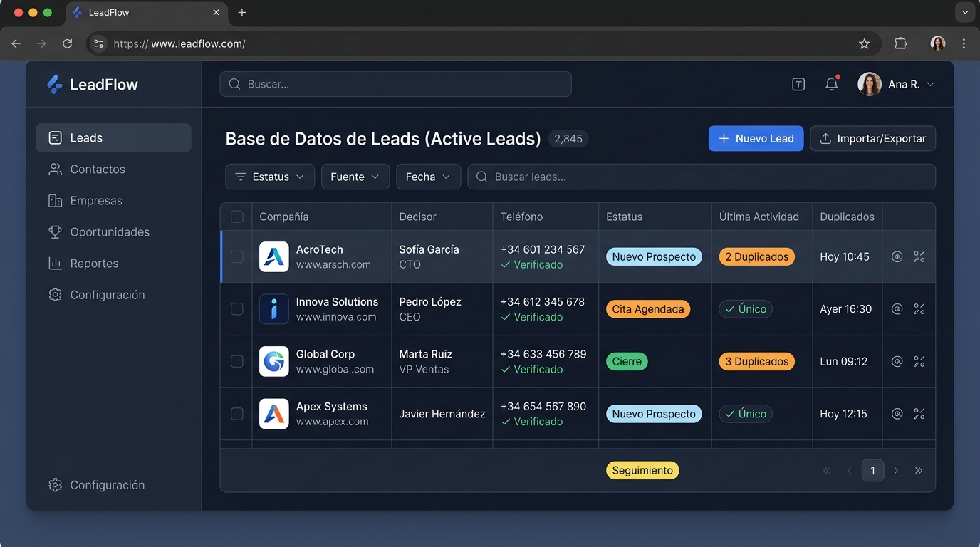Click phone number +34 654 567 890

coord(543,406)
